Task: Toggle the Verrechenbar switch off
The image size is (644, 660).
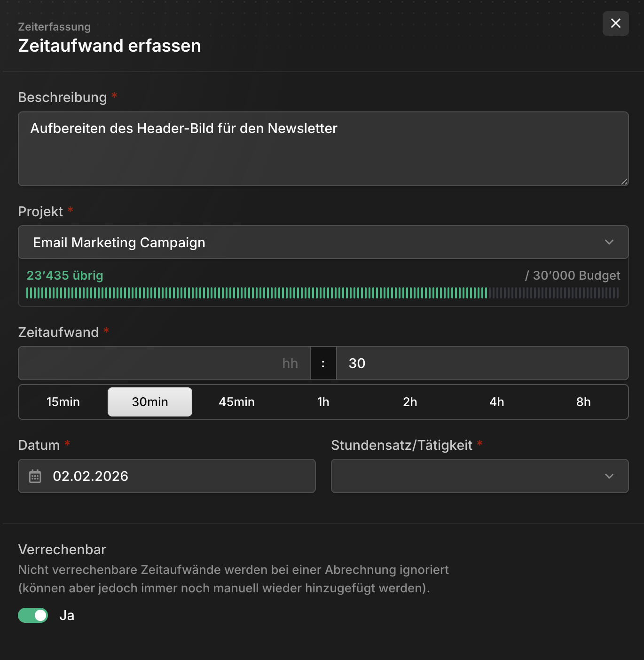Action: pos(33,615)
